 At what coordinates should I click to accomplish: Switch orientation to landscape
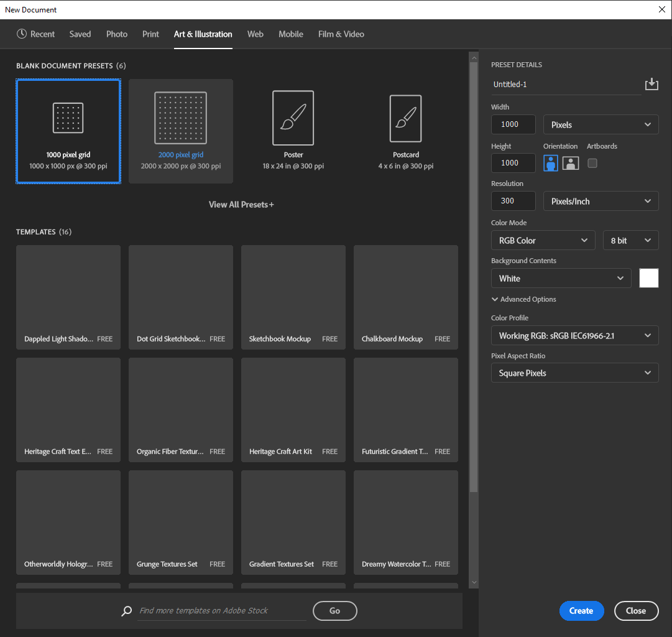[x=570, y=163]
